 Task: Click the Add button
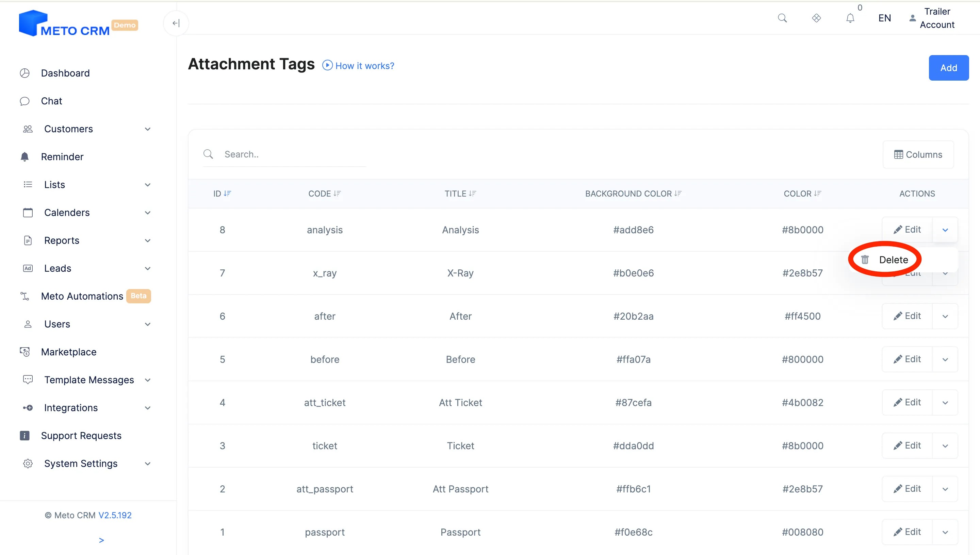point(948,67)
